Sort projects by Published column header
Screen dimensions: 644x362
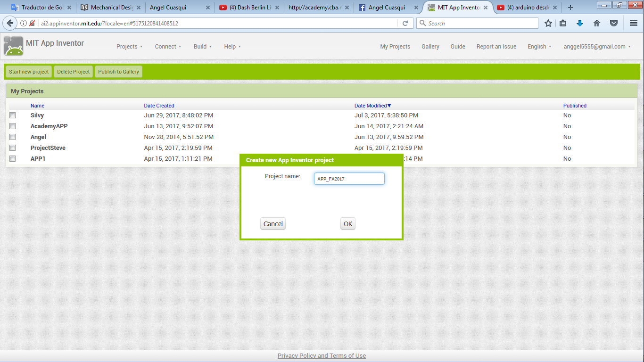click(x=575, y=106)
